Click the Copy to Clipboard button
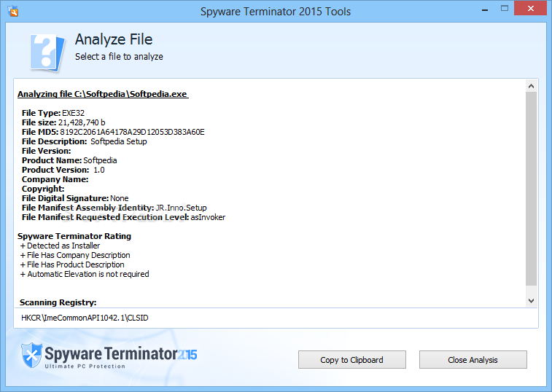 pos(351,360)
